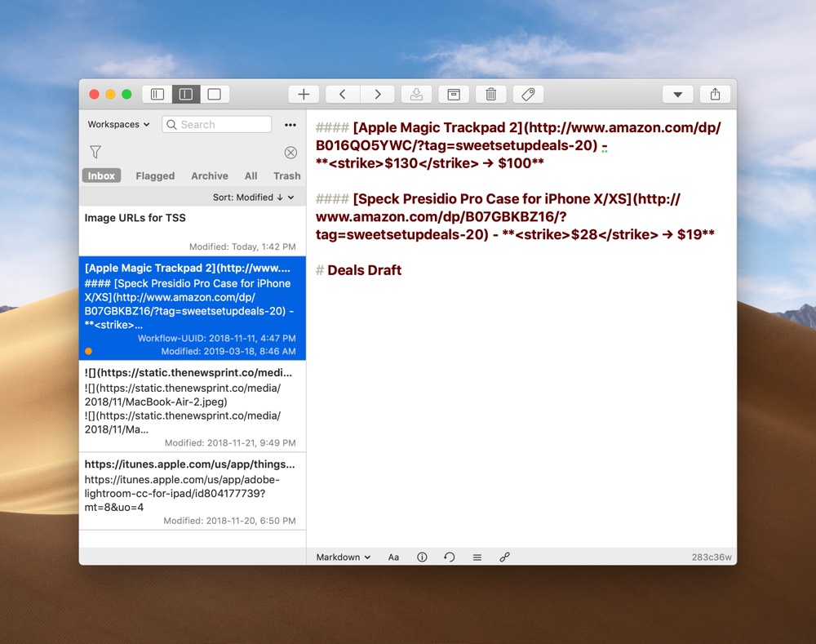
Task: Close the Drafts window with red button
Action: click(94, 94)
